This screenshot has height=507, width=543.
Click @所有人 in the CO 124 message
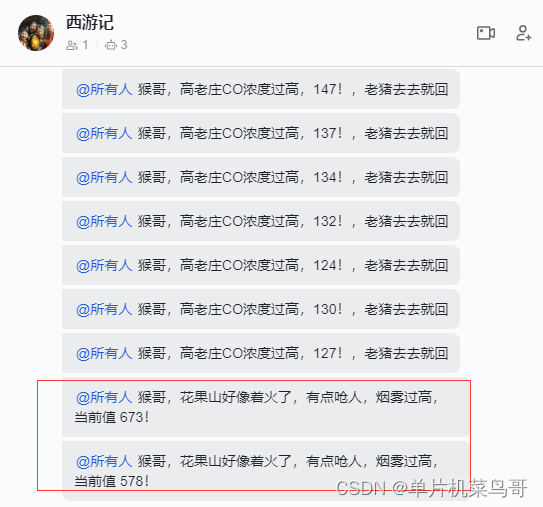click(104, 265)
